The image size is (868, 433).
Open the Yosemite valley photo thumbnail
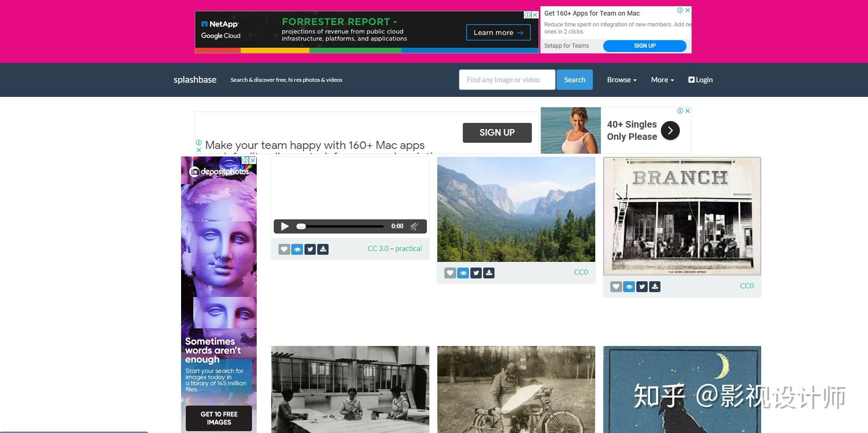click(x=516, y=209)
